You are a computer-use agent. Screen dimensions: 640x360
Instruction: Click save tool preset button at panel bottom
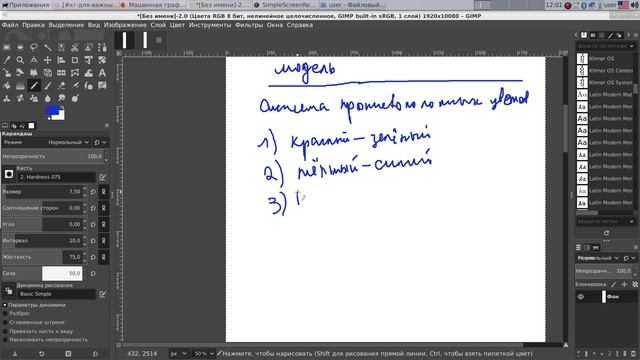15,354
